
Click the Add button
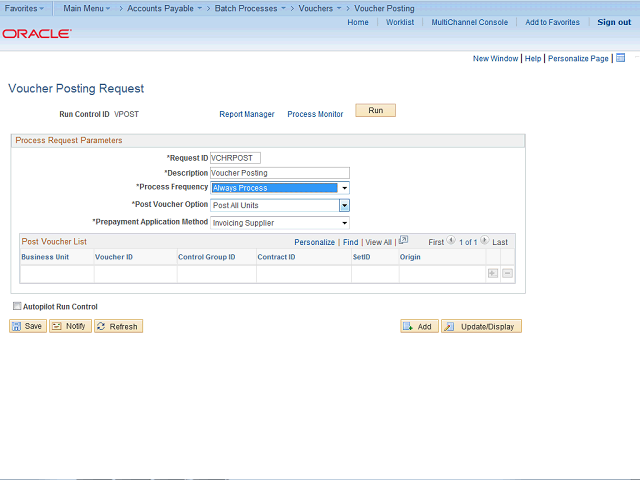(x=419, y=326)
